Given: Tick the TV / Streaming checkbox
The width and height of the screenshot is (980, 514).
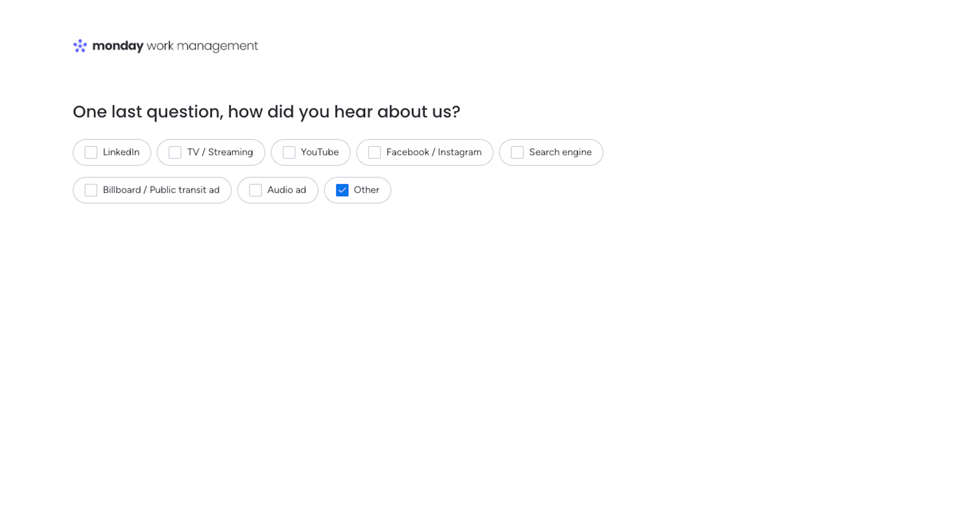Looking at the screenshot, I should (x=175, y=152).
